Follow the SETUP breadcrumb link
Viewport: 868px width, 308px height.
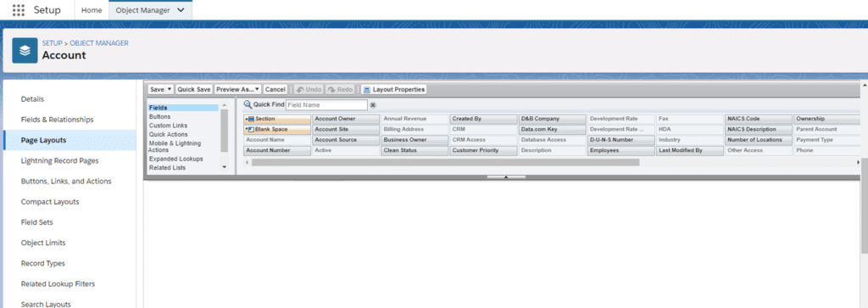(x=52, y=43)
